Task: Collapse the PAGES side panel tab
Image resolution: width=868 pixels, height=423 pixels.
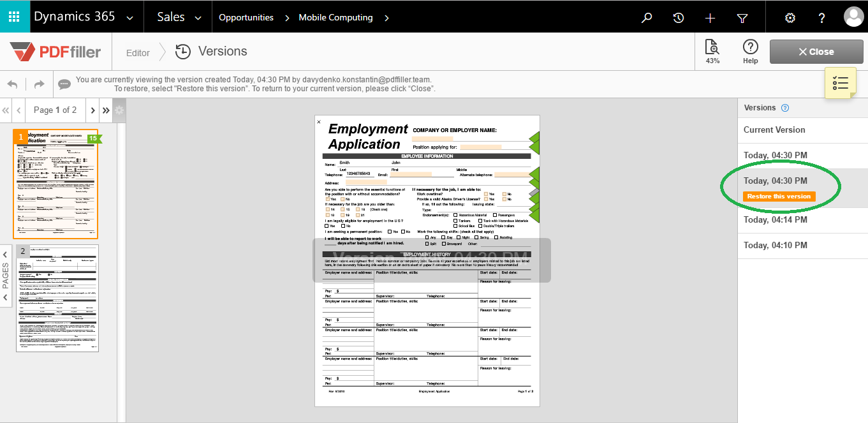Action: pos(6,276)
